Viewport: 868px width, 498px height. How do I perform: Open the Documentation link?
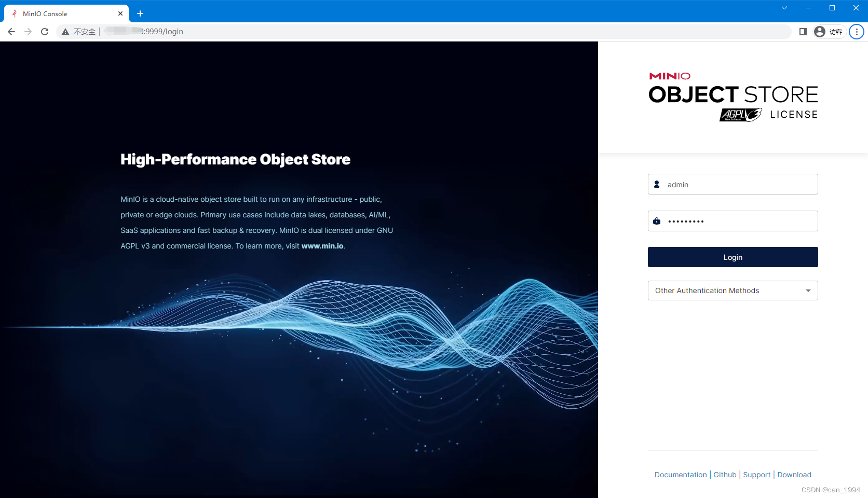[681, 475]
